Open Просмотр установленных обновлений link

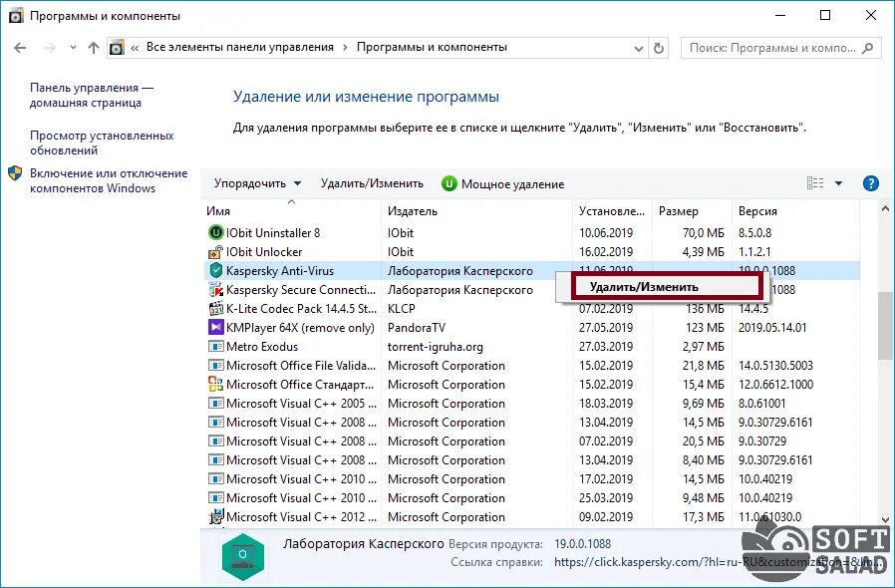click(x=102, y=143)
